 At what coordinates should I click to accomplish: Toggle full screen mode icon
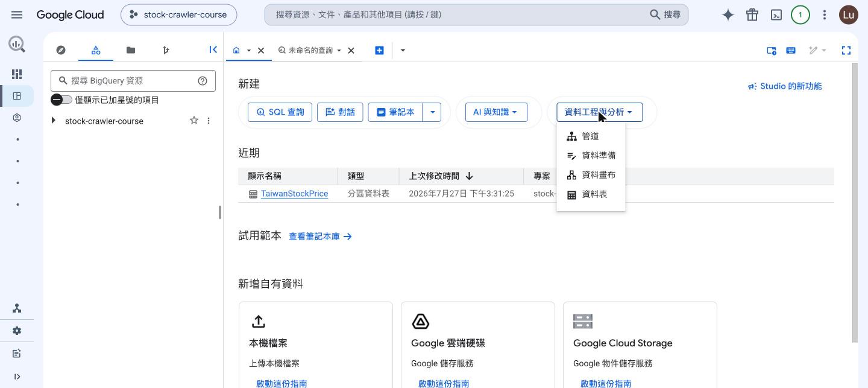tap(846, 50)
